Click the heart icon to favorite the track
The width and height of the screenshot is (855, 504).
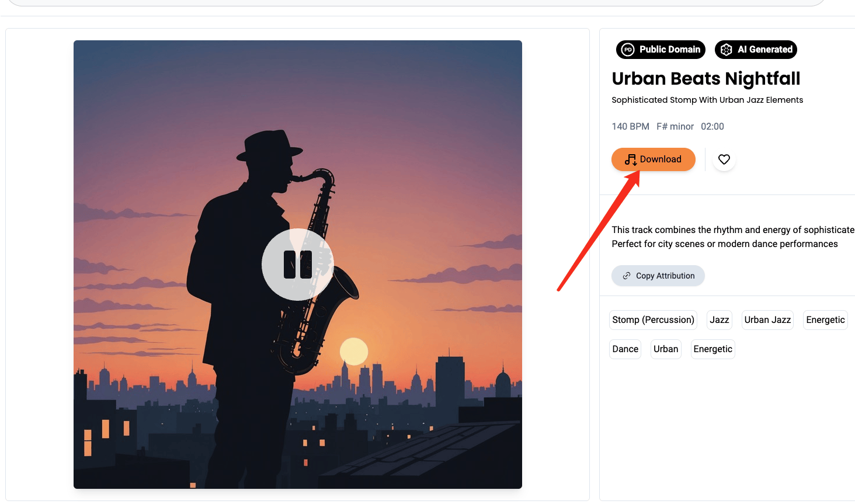tap(724, 159)
